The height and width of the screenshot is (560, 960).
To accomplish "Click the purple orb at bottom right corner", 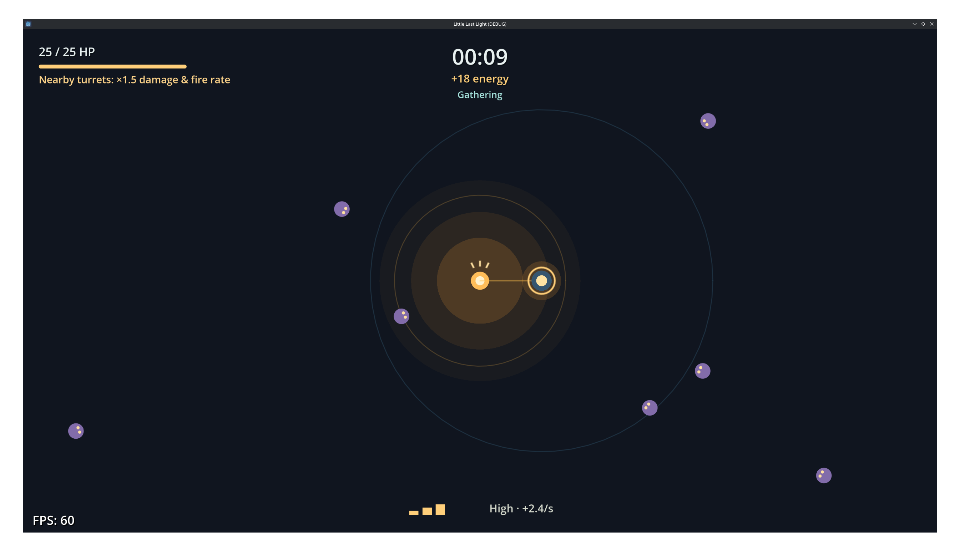I will click(824, 475).
